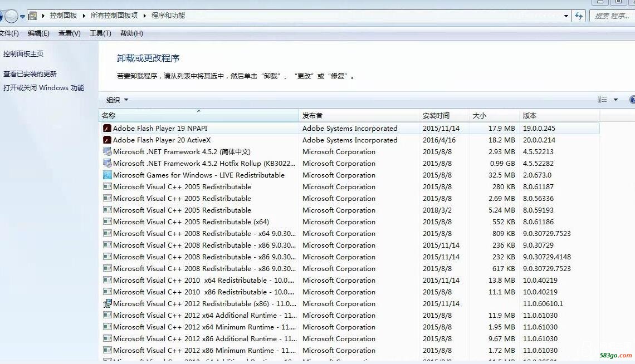Open the address bar history dropdown
The height and width of the screenshot is (364, 635).
coord(566,16)
